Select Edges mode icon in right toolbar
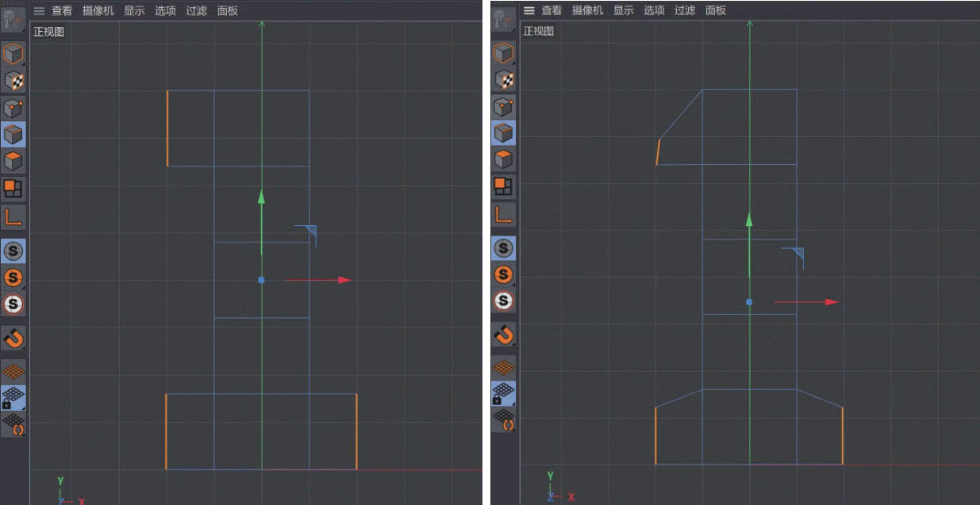980x505 pixels. (x=503, y=132)
